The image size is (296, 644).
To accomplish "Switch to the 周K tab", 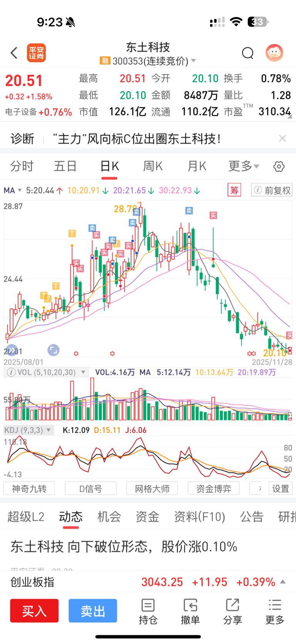I will [x=153, y=166].
